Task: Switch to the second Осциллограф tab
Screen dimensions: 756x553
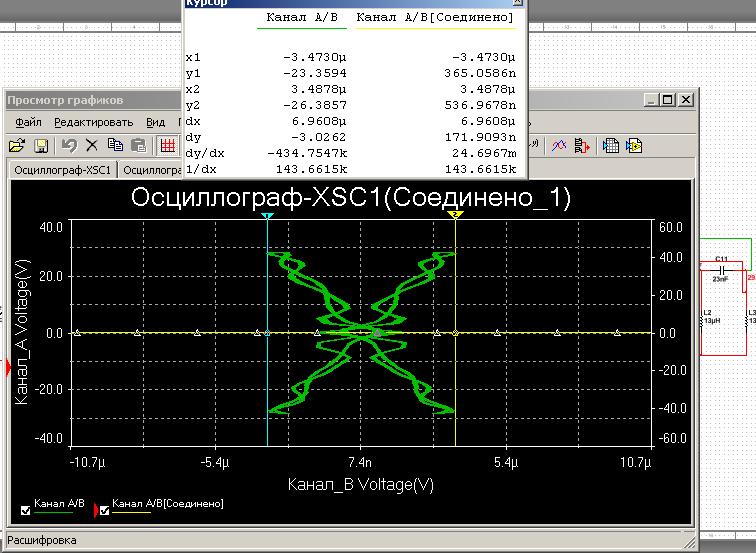Action: tap(151, 170)
